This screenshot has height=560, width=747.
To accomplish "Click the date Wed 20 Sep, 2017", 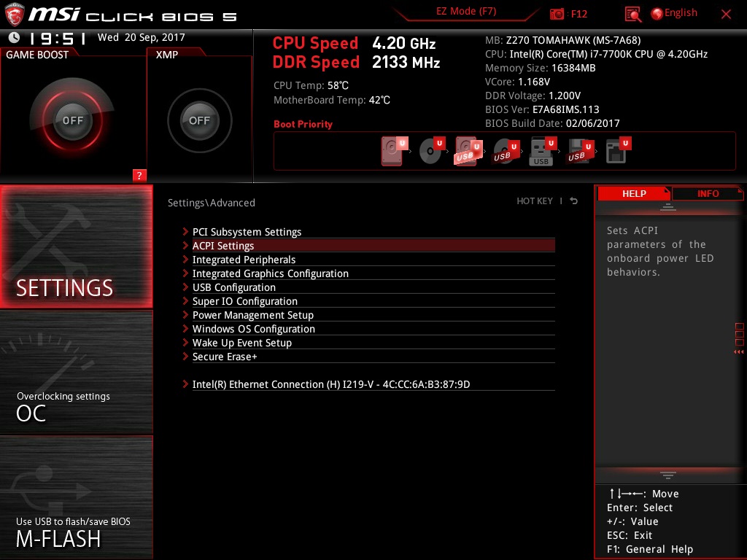I will coord(141,37).
